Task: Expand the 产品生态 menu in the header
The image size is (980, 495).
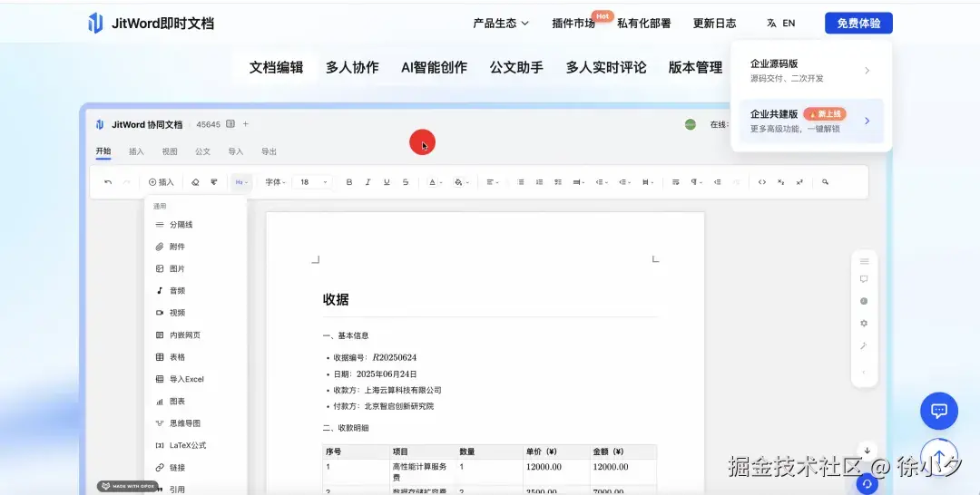Action: pos(501,23)
